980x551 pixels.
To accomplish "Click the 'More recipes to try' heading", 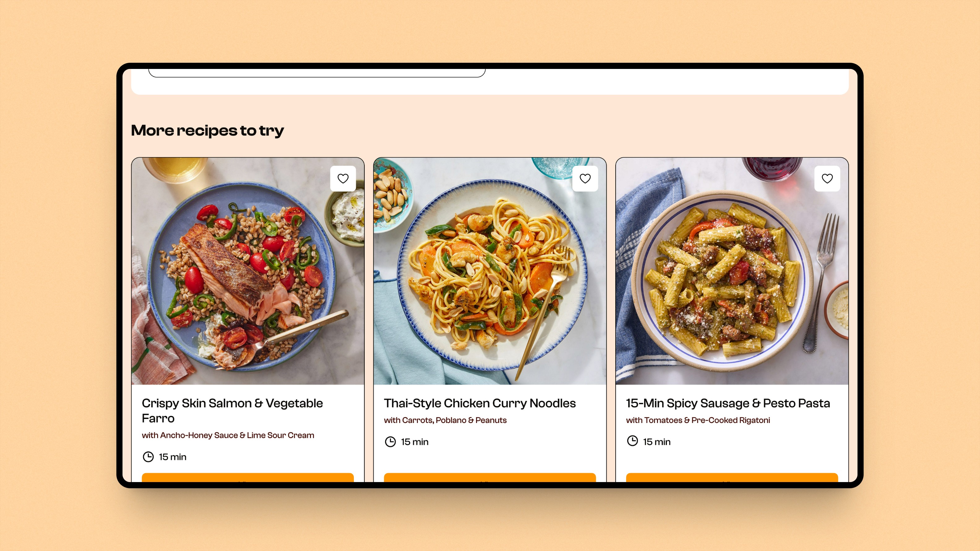I will point(207,131).
